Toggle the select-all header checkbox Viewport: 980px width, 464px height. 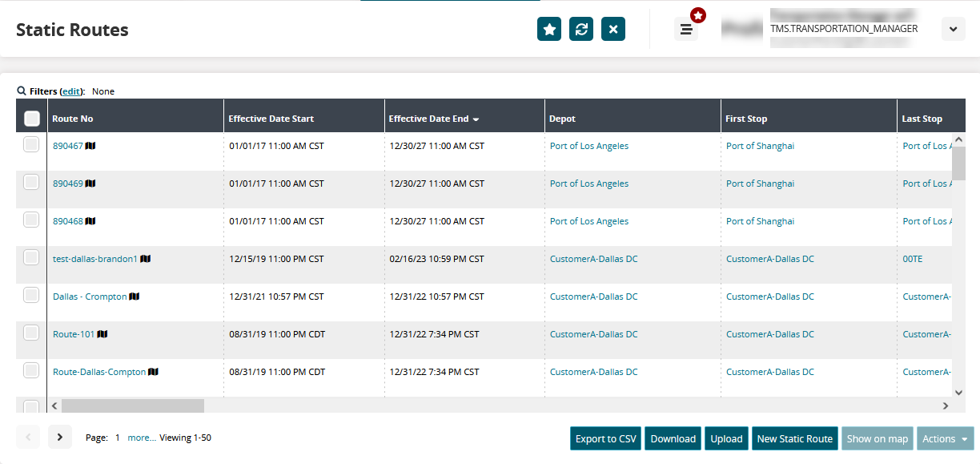coord(32,119)
